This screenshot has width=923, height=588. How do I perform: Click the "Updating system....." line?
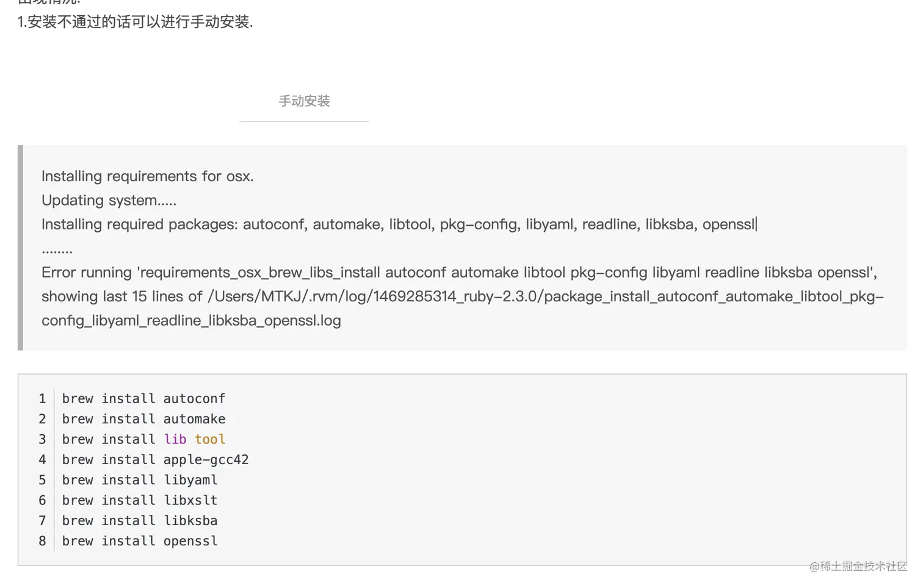click(x=109, y=200)
